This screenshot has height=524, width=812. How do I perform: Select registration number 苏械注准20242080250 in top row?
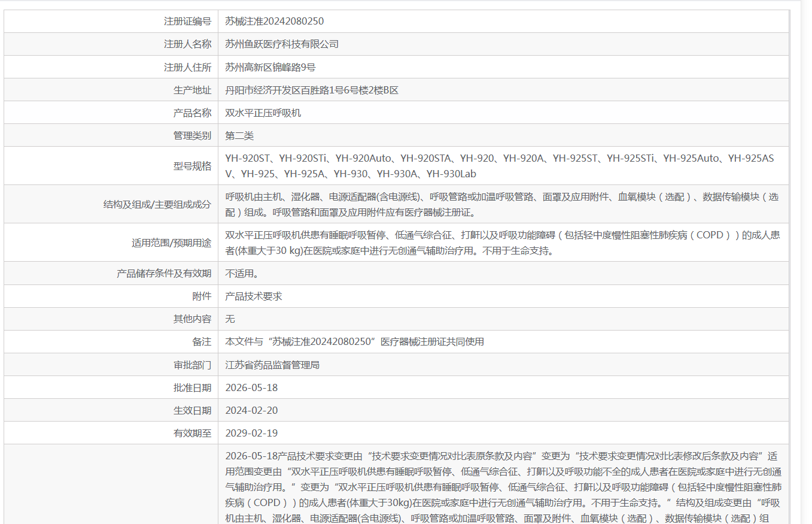(x=274, y=21)
